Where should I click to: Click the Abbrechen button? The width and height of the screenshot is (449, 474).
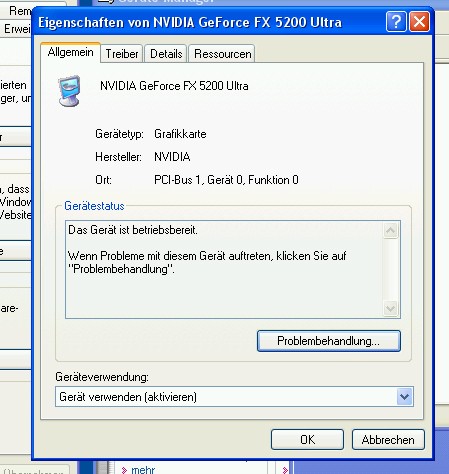[388, 440]
